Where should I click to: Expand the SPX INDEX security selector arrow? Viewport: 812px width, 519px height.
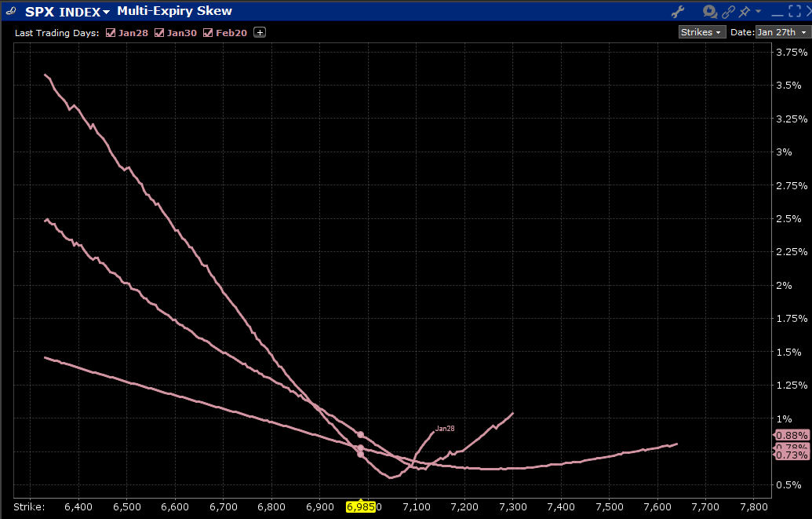(x=104, y=12)
